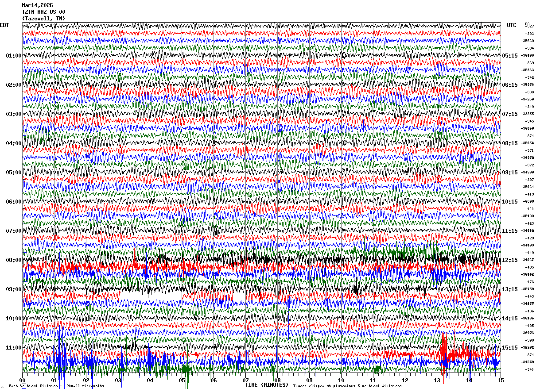This screenshot has height=392, width=536.
Task: Click minute 15 on the time axis
Action: 501,380
